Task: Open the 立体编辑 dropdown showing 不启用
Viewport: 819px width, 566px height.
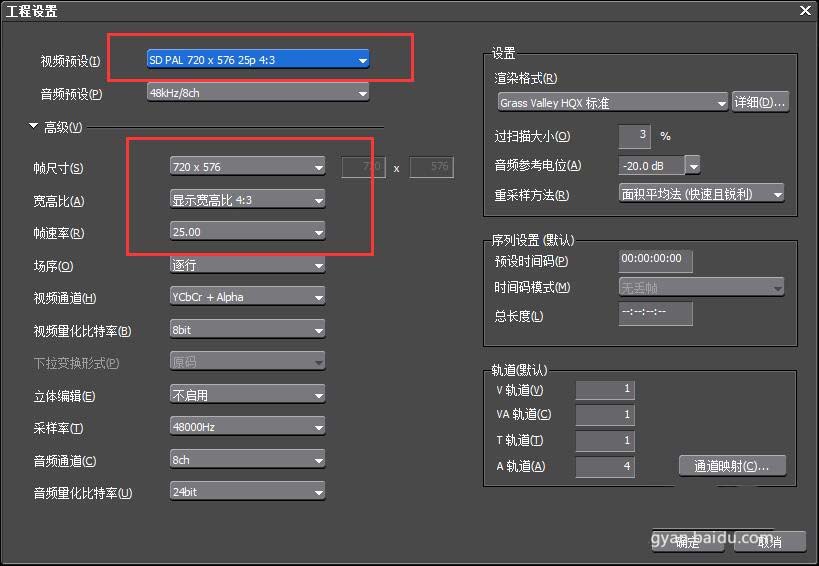Action: pos(247,395)
